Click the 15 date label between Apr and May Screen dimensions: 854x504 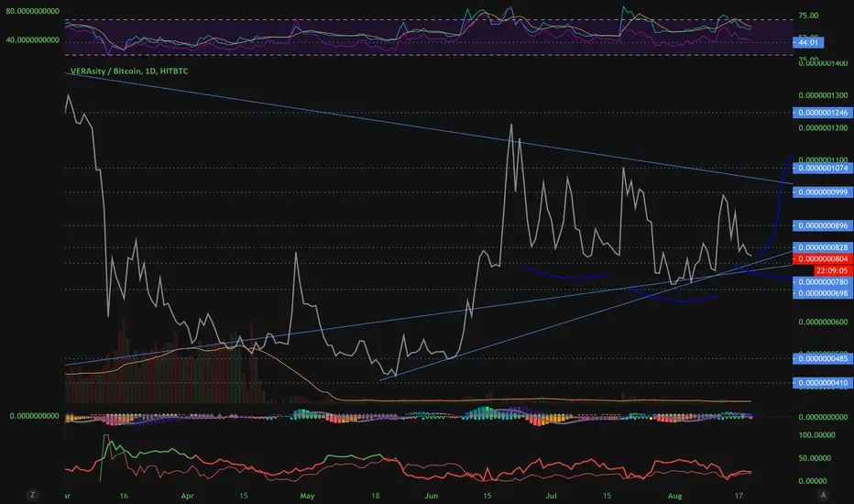(x=244, y=496)
